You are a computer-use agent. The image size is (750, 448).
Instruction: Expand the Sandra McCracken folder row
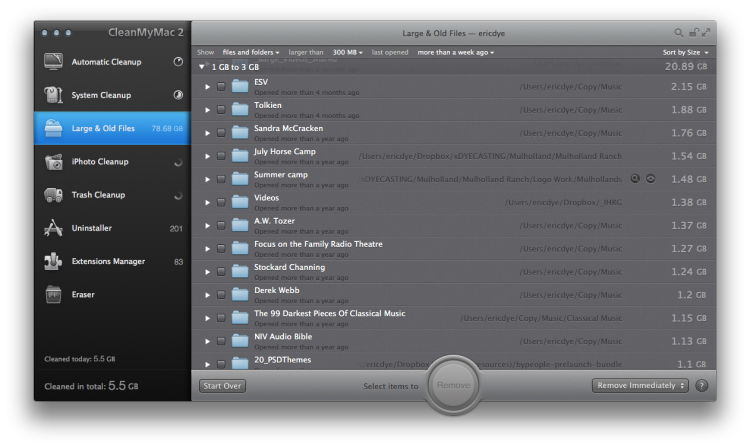coord(208,133)
